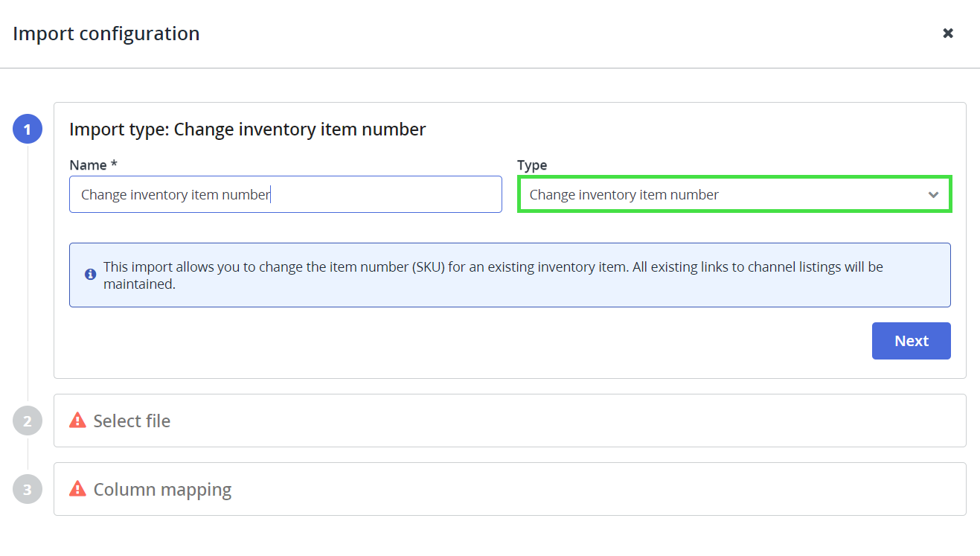Select the step 1 circle indicator
Viewport: 980px width, 556px height.
(28, 130)
